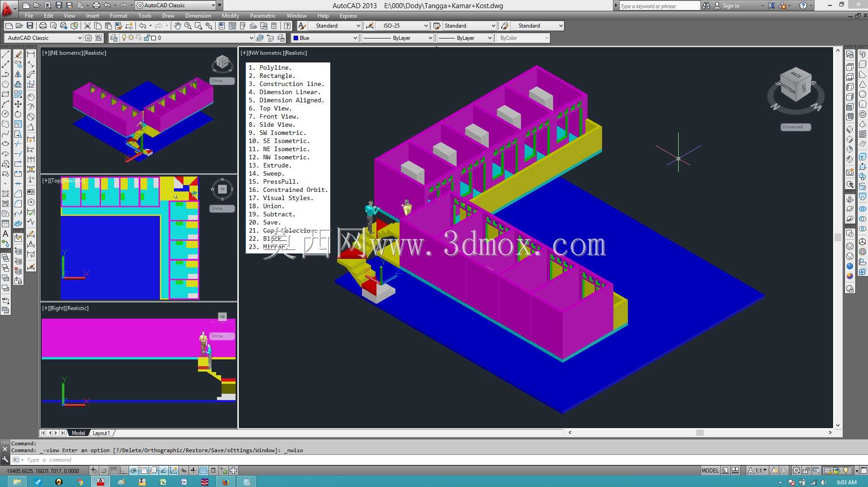
Task: Click the Sign In link
Action: tap(731, 6)
